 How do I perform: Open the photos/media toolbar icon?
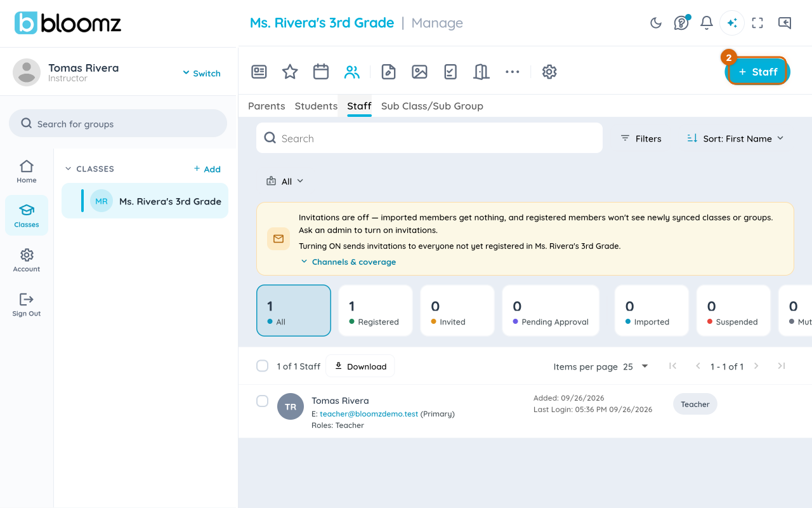pyautogui.click(x=419, y=72)
